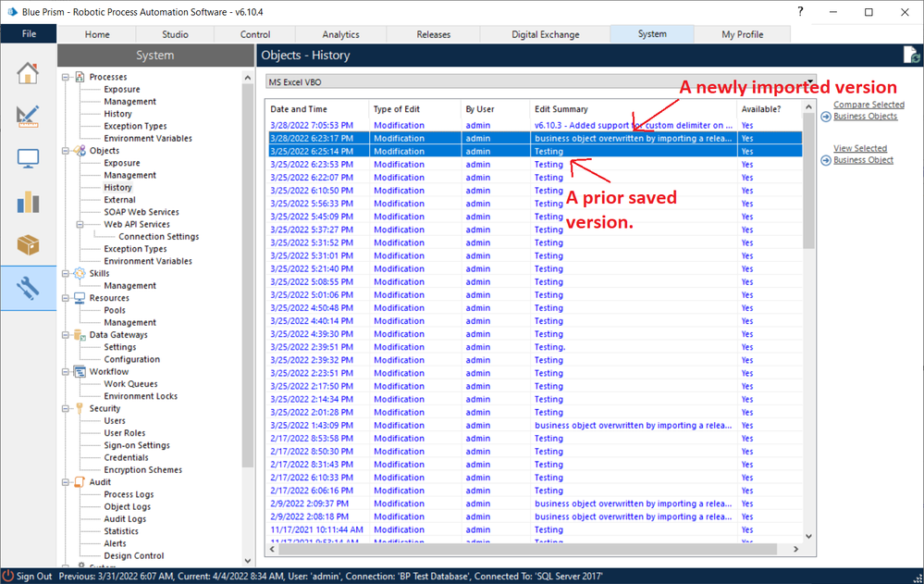Click the Sign Out power icon
Image resolution: width=924 pixels, height=584 pixels.
pyautogui.click(x=8, y=576)
